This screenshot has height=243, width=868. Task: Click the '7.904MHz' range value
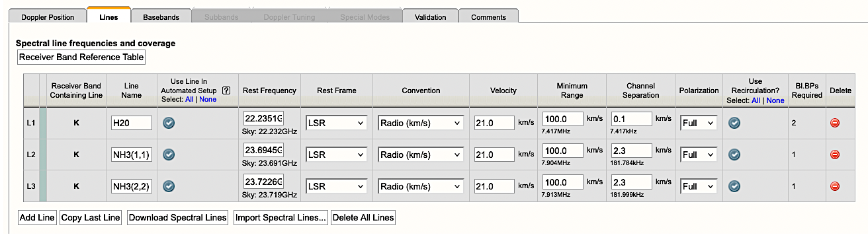click(555, 163)
